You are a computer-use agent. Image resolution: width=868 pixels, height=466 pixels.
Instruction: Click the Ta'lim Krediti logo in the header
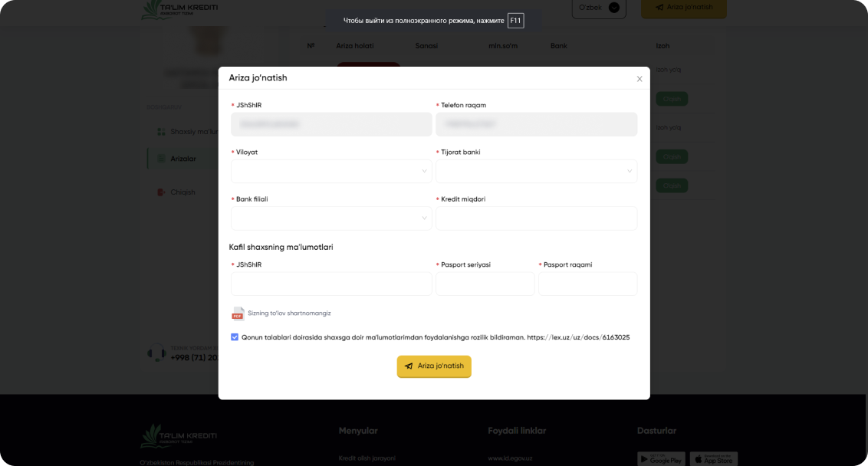tap(179, 9)
